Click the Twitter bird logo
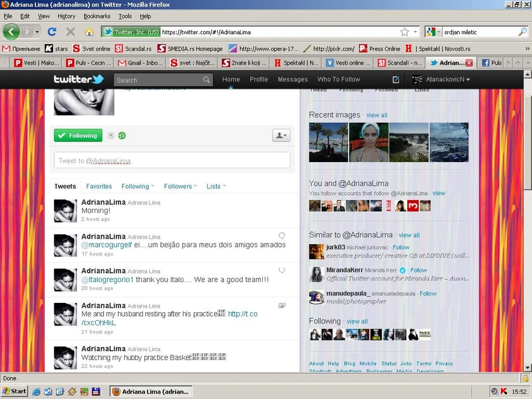 (78, 80)
